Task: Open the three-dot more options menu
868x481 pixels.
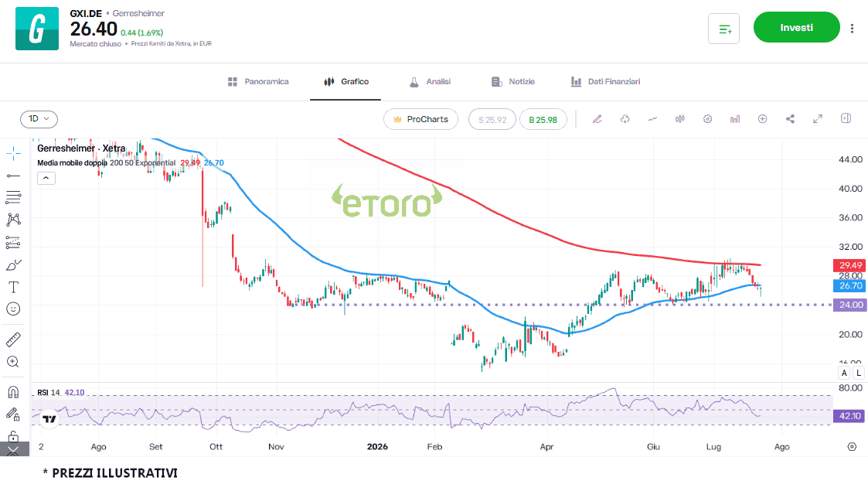Action: [852, 28]
